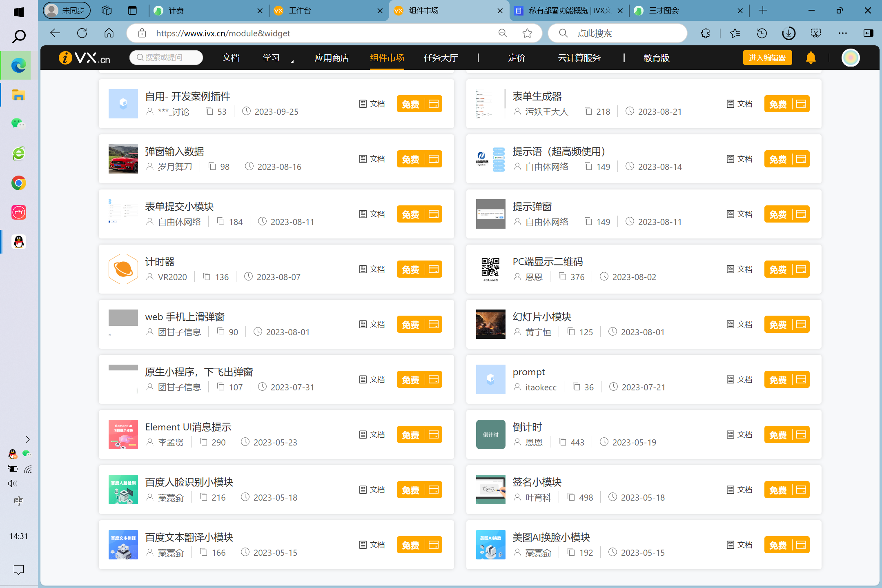Screen dimensions: 882x588
Task: Open the 定价 pricing page
Action: click(x=517, y=58)
